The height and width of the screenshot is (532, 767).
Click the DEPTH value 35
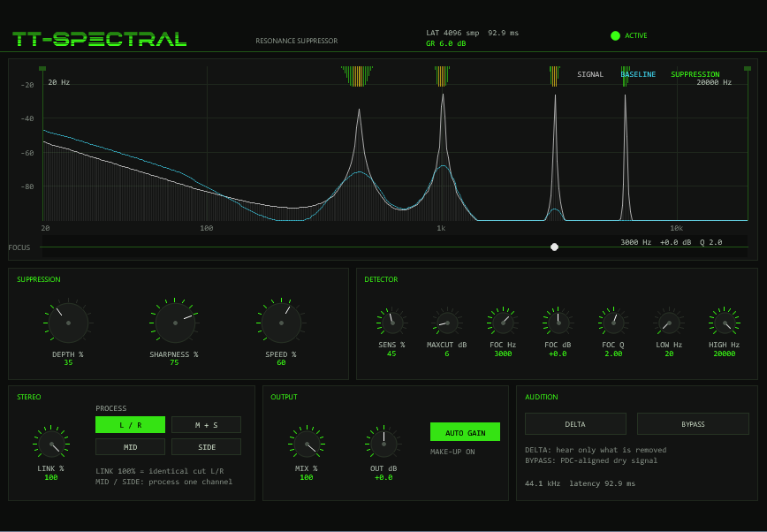[69, 362]
